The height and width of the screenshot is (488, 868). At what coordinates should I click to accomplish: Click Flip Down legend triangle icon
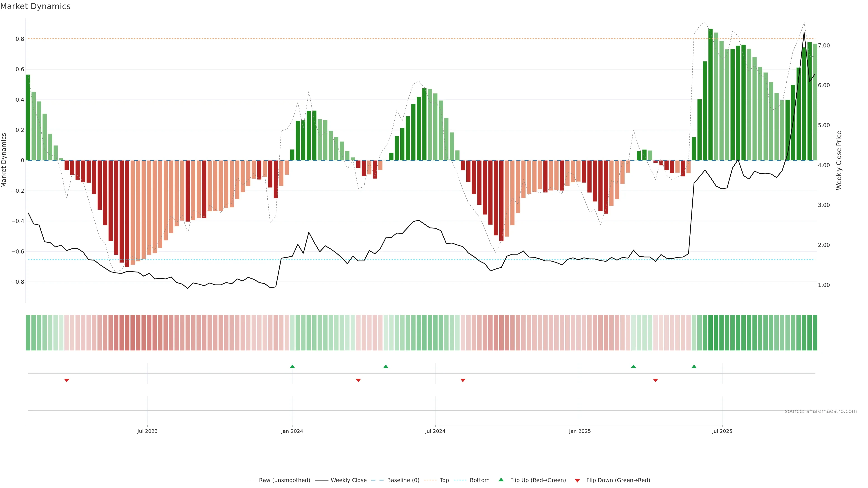point(577,480)
